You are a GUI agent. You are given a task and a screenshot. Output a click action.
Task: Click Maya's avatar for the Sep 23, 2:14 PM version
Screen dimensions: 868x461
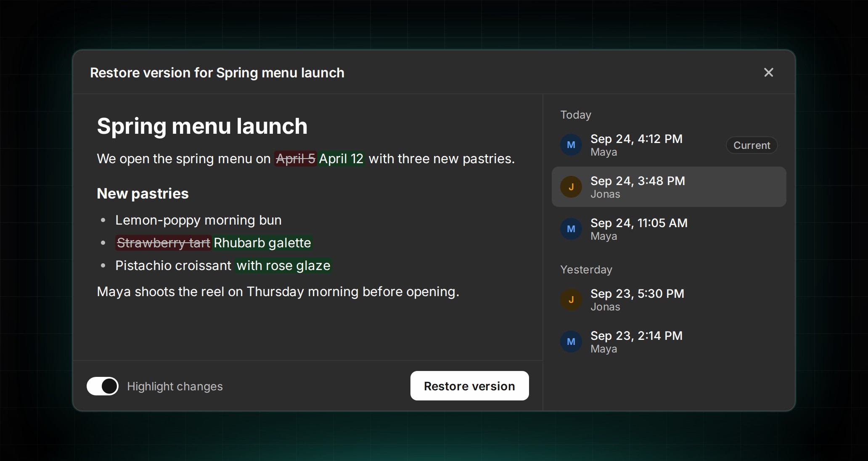571,342
